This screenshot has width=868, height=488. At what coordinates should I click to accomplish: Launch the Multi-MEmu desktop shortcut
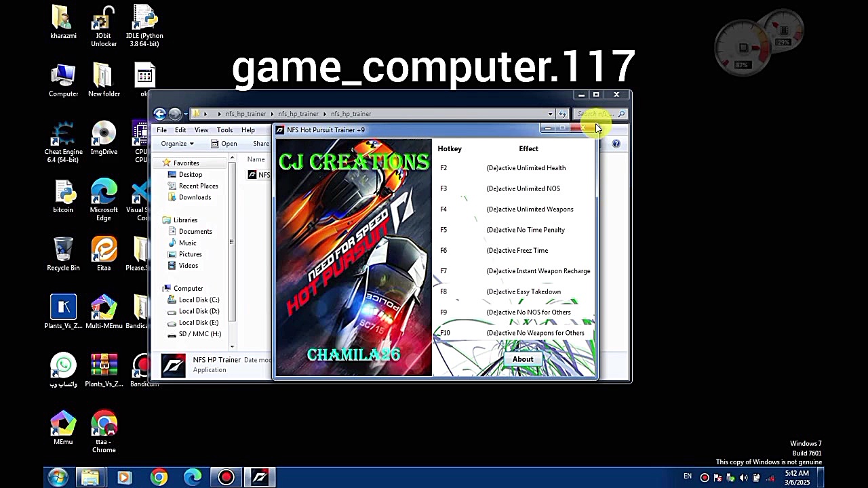click(104, 312)
